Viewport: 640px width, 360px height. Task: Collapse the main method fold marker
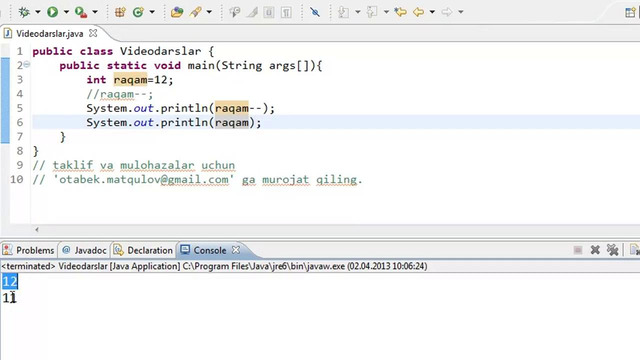[x=27, y=64]
